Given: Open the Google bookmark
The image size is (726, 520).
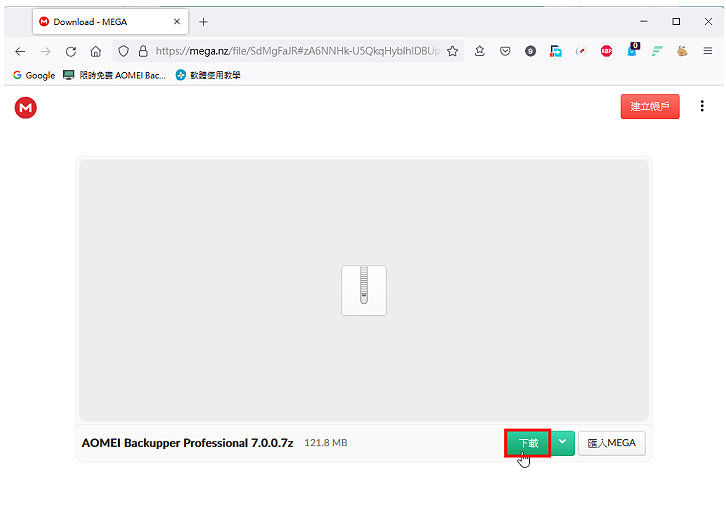Looking at the screenshot, I should pyautogui.click(x=34, y=75).
